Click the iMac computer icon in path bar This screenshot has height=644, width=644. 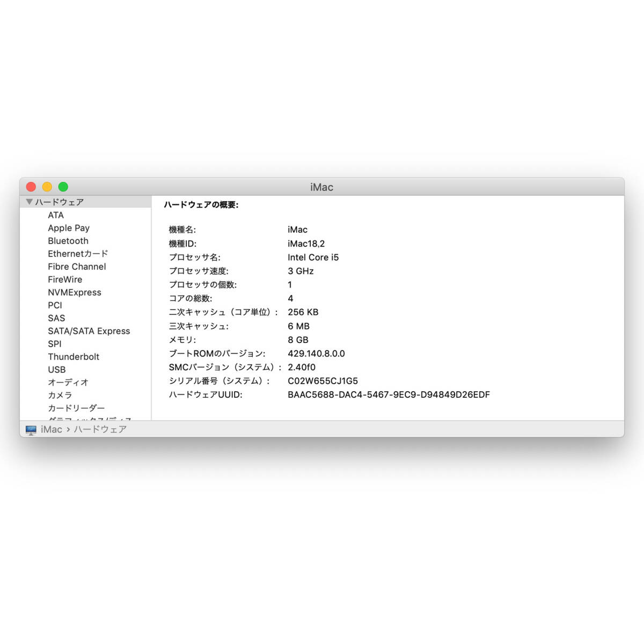pos(31,430)
